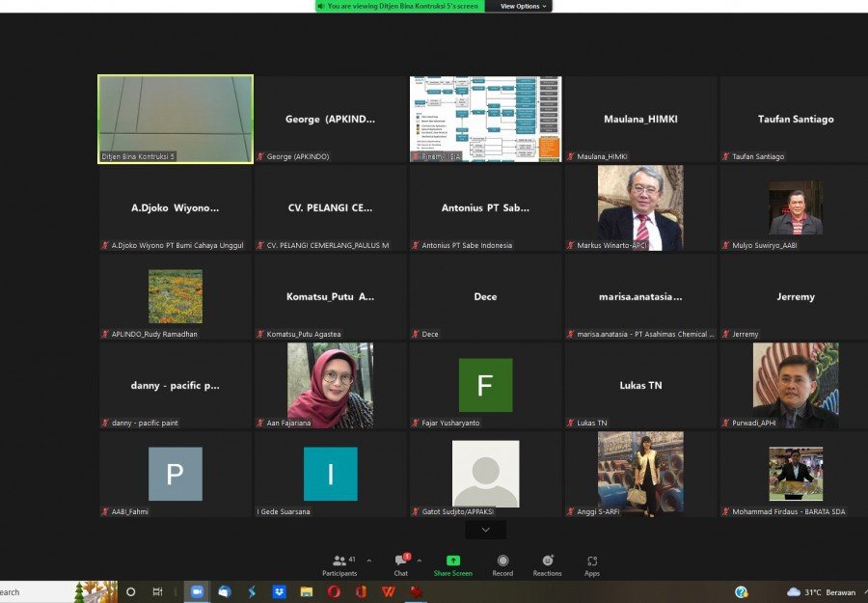868x603 pixels.
Task: Click the green Share Screen icon
Action: tap(453, 561)
